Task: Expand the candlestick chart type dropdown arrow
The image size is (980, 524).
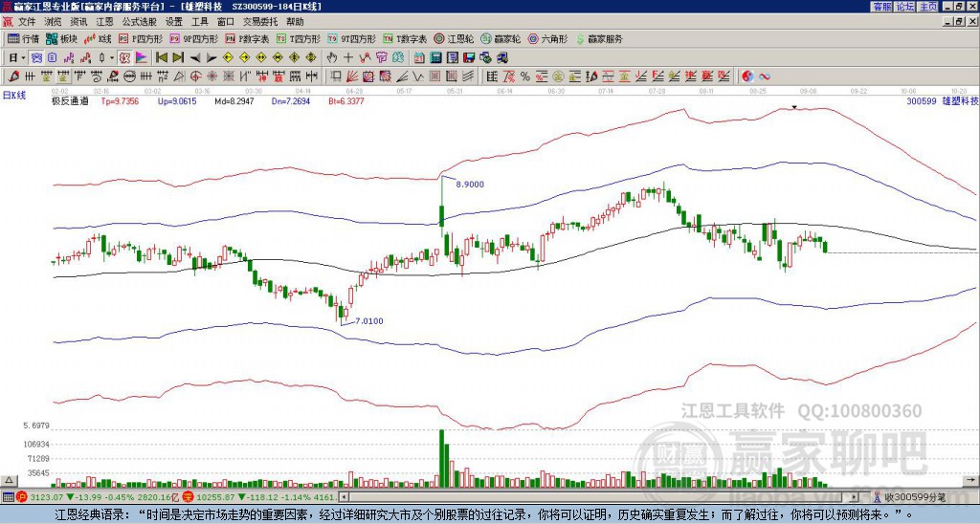Action: click(x=112, y=58)
